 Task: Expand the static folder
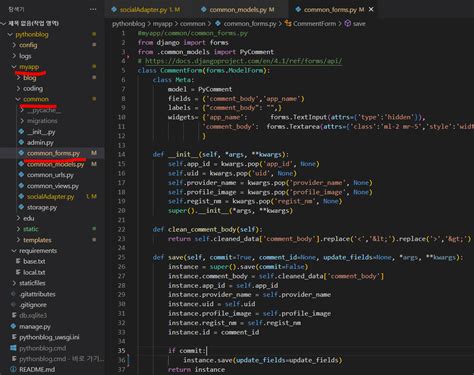[x=30, y=229]
